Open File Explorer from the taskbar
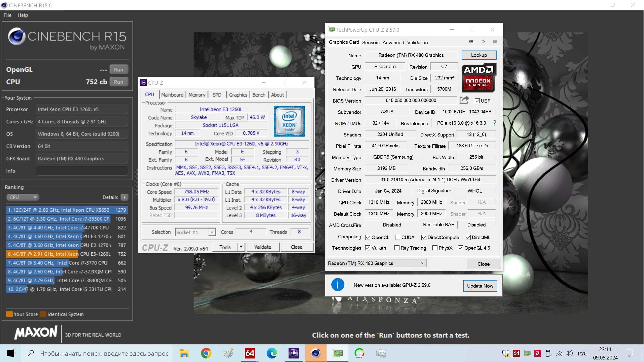The image size is (644, 362). [184, 353]
